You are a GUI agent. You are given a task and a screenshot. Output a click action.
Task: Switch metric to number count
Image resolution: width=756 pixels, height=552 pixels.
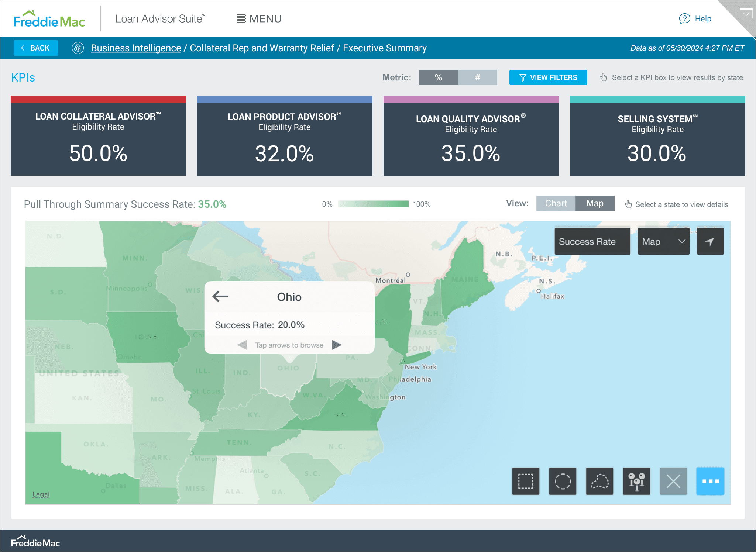(x=477, y=77)
